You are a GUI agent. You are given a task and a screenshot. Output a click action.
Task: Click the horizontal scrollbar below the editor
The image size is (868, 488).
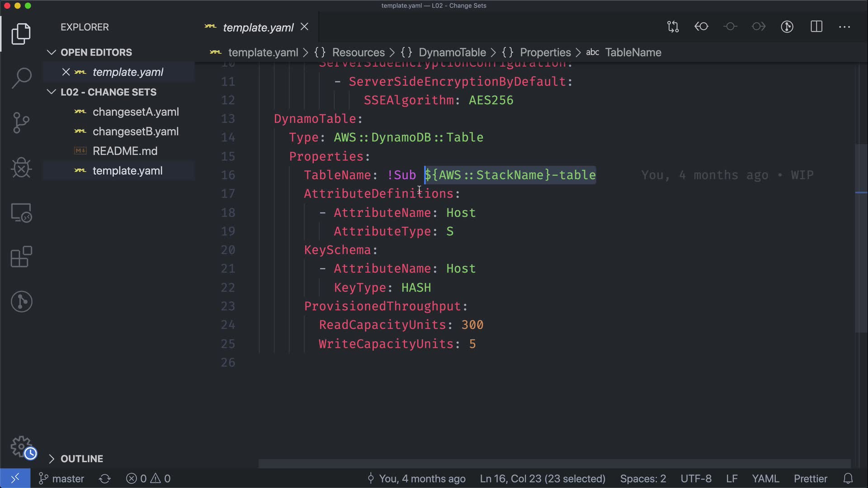pos(554,464)
